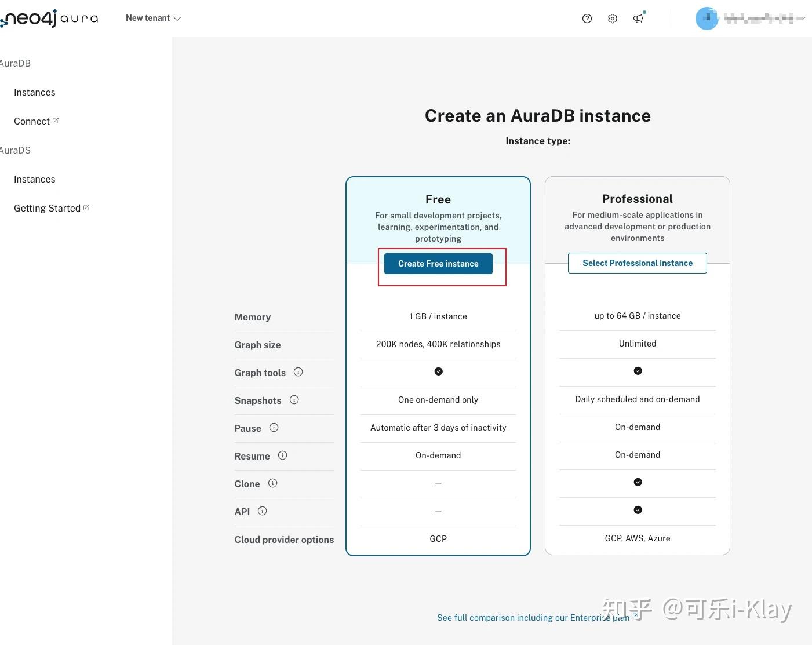Image resolution: width=812 pixels, height=645 pixels.
Task: Click the Neo4j Aura logo
Action: 49,18
